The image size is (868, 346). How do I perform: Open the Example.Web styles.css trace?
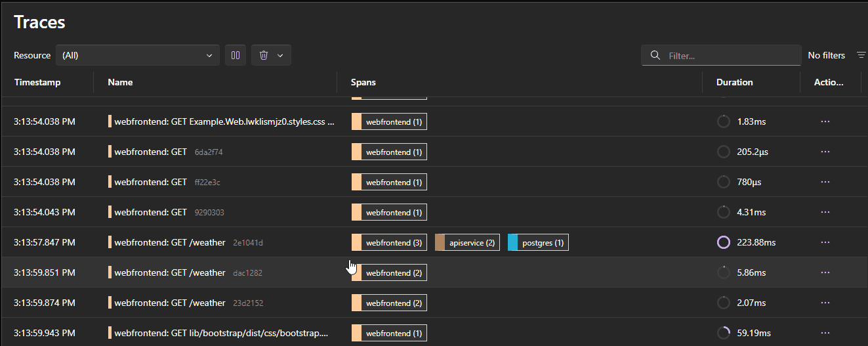[224, 121]
